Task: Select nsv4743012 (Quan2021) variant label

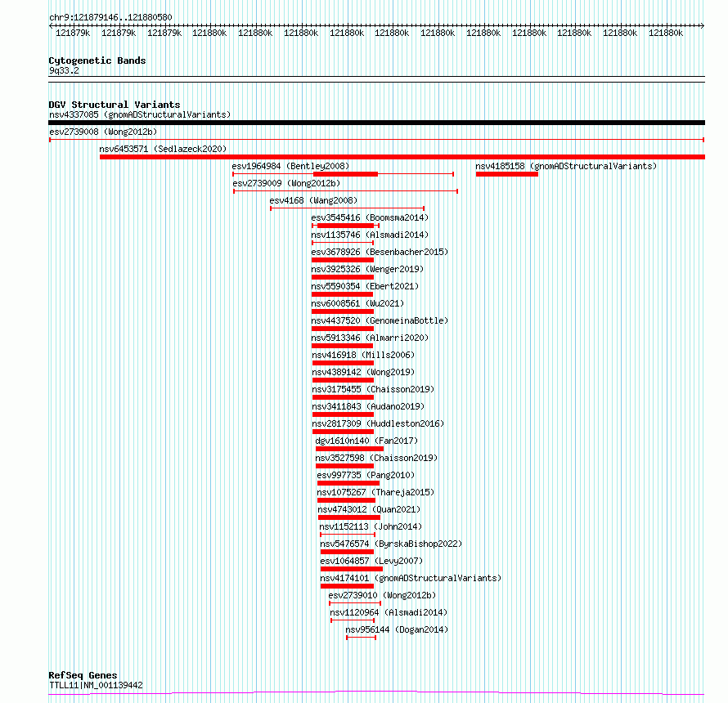Action: (x=369, y=509)
